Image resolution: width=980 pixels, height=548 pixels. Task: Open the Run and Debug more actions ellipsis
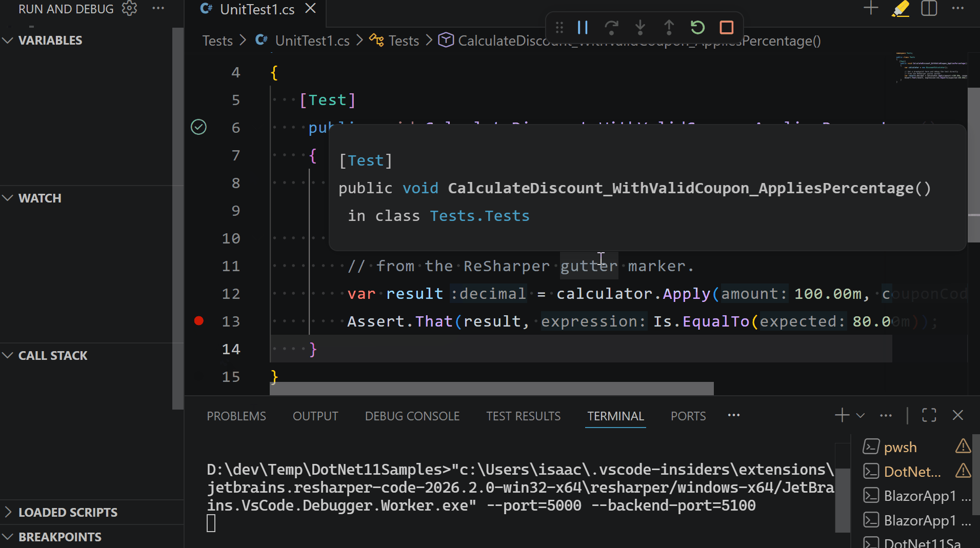click(158, 9)
